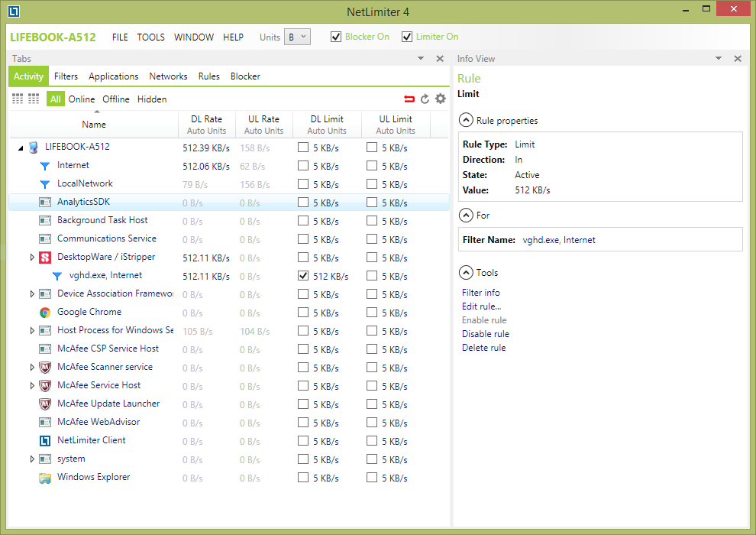The width and height of the screenshot is (756, 535).
Task: Click the Google Chrome icon
Action: coord(45,313)
